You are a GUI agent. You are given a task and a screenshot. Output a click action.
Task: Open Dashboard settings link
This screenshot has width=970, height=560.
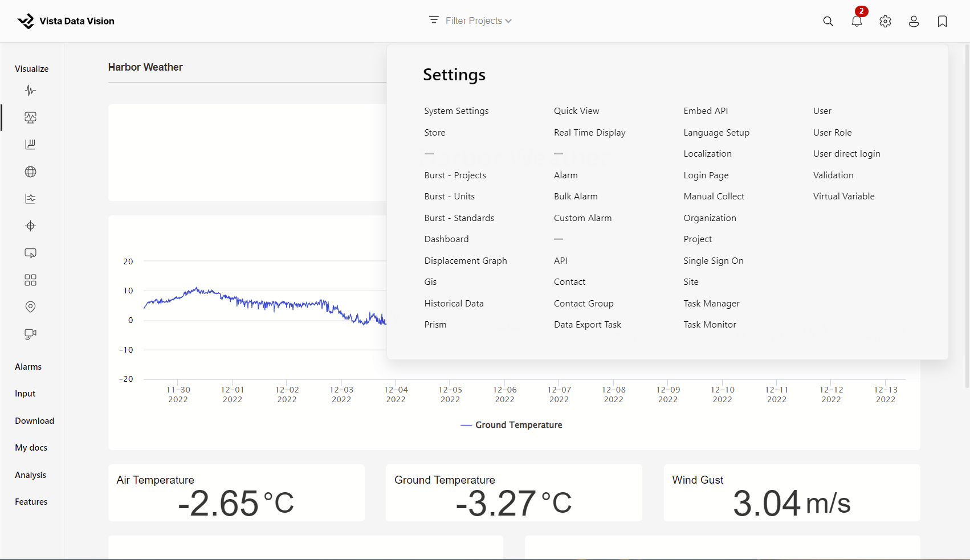[x=447, y=239]
